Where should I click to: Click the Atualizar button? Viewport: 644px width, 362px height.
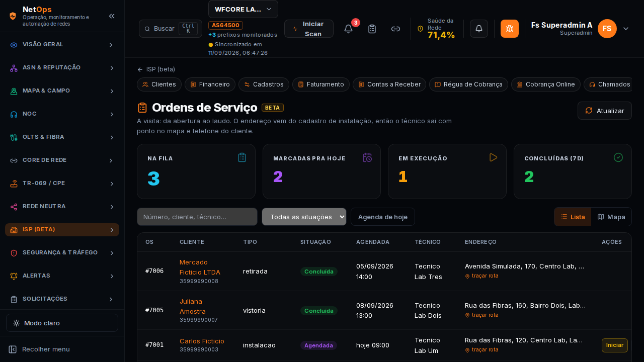click(x=605, y=111)
